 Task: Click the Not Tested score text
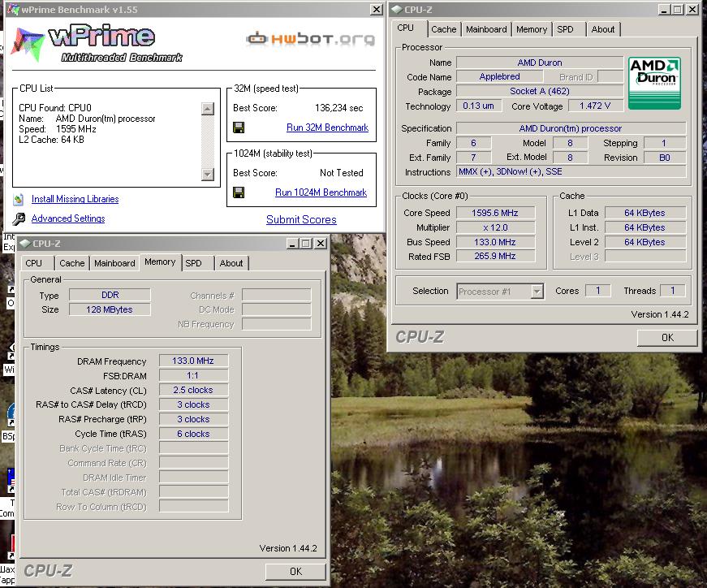click(x=342, y=173)
